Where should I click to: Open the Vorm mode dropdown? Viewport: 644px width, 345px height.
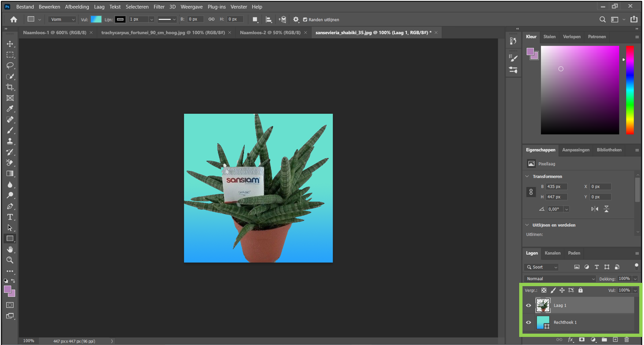pyautogui.click(x=63, y=19)
